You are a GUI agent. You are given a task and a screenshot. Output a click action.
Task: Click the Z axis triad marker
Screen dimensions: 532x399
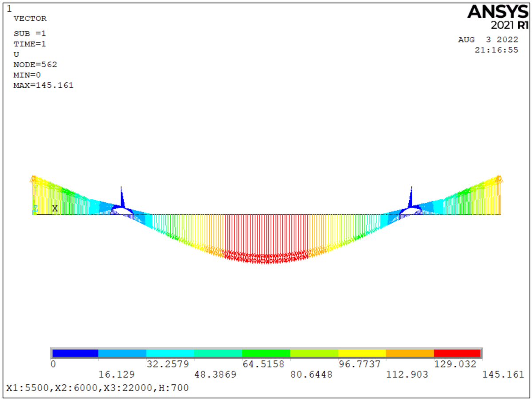coord(35,209)
